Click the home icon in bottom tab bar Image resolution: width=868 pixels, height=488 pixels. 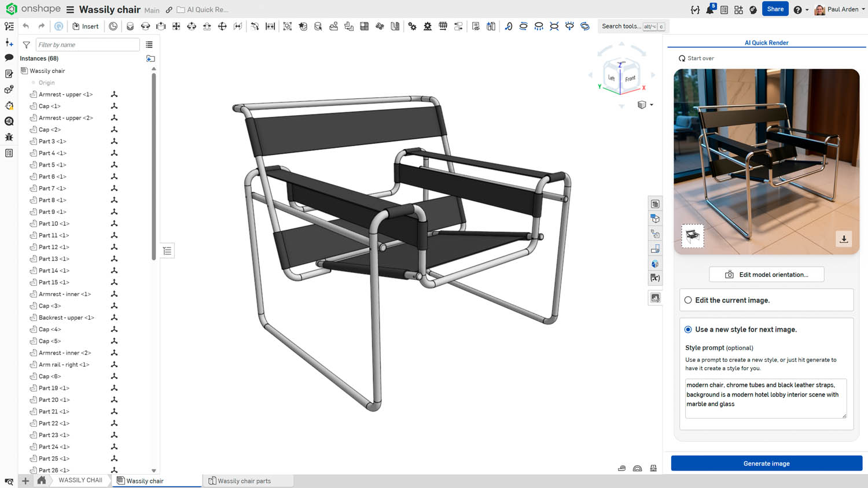42,480
